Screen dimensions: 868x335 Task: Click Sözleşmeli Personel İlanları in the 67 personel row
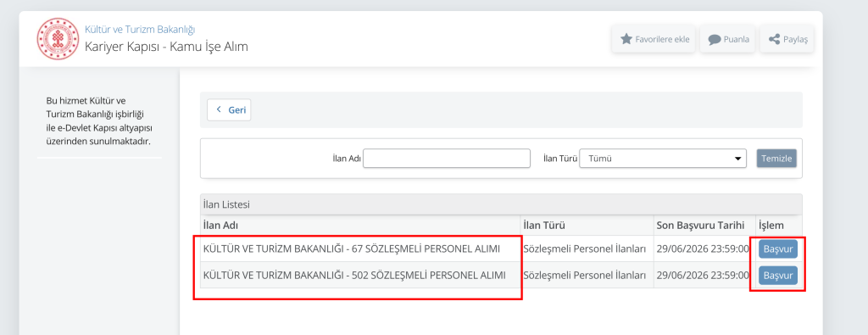pyautogui.click(x=585, y=249)
